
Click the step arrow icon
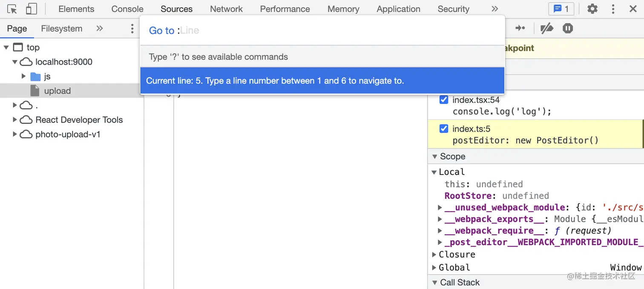520,29
